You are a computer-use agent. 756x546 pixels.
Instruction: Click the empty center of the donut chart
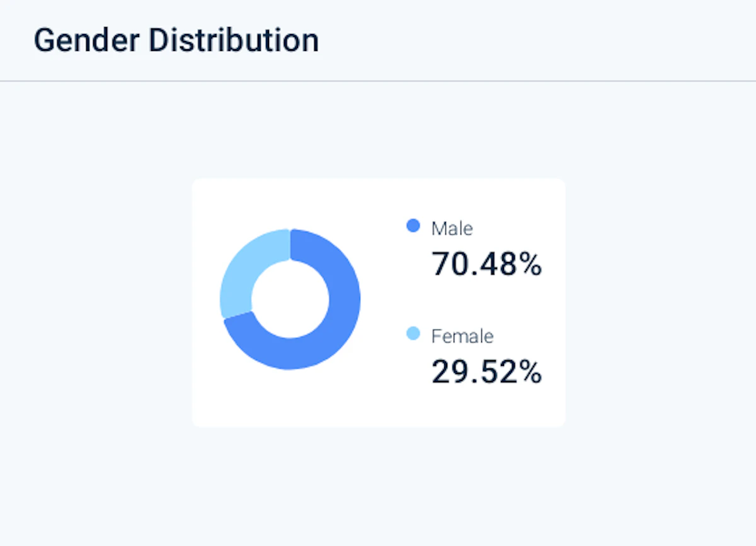pos(290,299)
